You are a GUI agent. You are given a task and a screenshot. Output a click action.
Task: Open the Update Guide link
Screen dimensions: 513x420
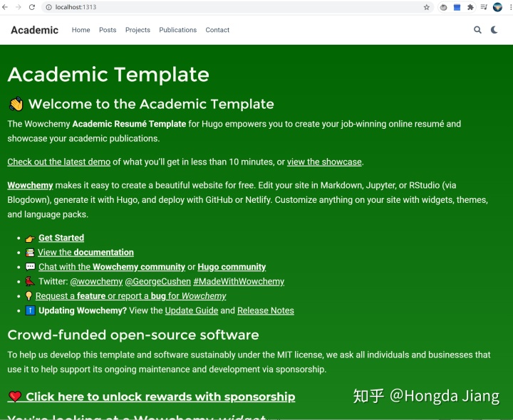click(x=192, y=310)
